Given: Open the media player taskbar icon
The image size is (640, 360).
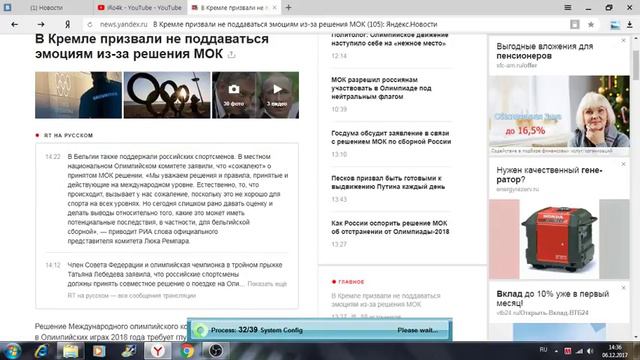Looking at the screenshot, I should click(99, 351).
